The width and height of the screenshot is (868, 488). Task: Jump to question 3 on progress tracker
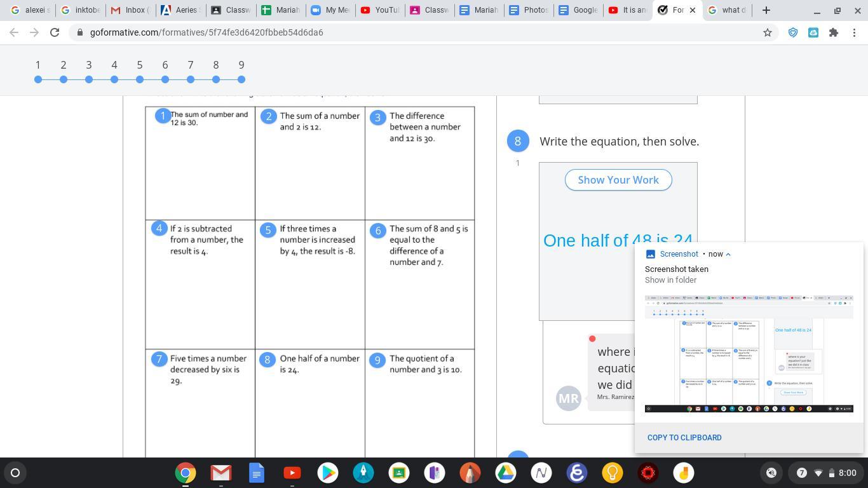[89, 79]
